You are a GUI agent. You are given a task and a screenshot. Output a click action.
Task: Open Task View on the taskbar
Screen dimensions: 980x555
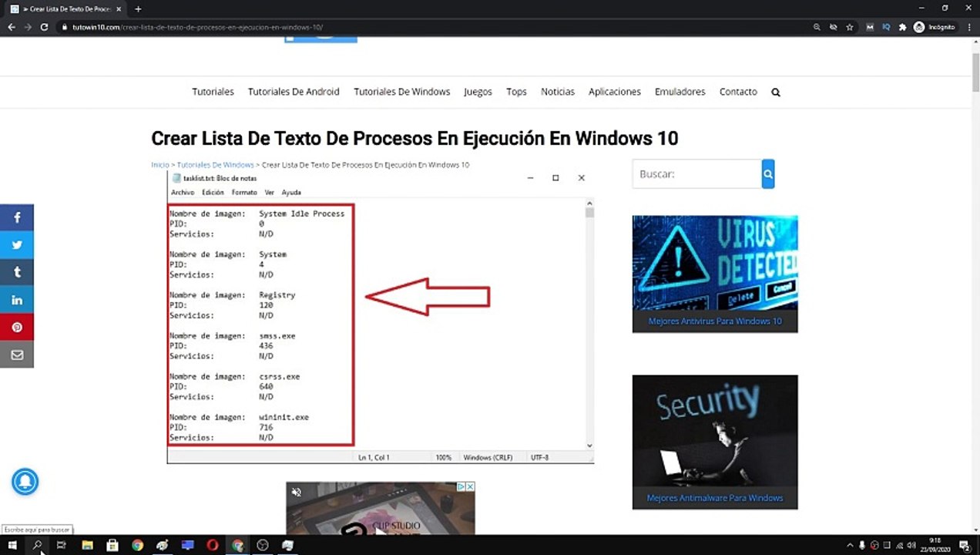point(62,545)
